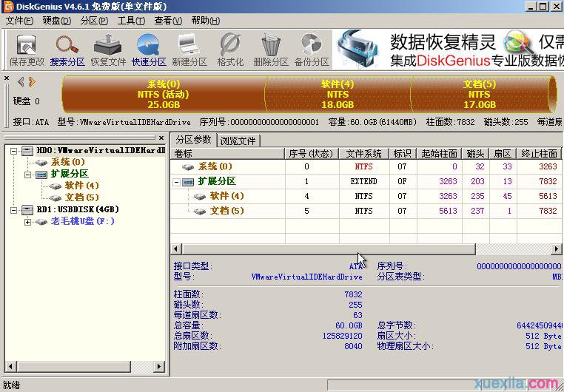
Task: Click the Format (格式化) toolbar icon
Action: click(230, 50)
